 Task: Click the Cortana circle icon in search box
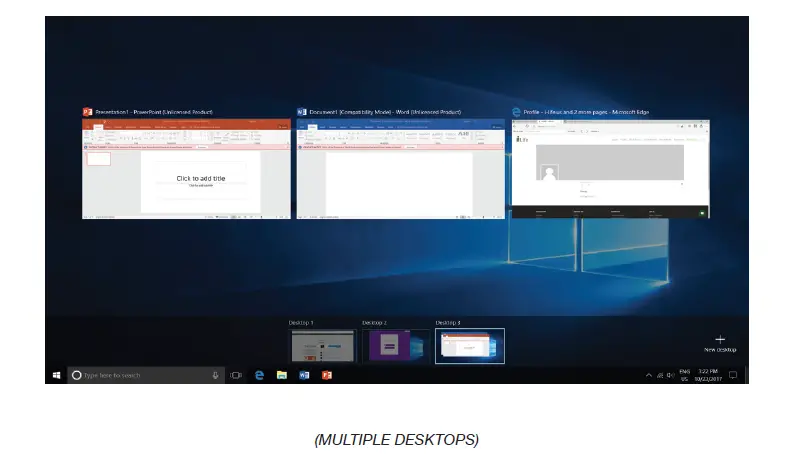pos(77,375)
